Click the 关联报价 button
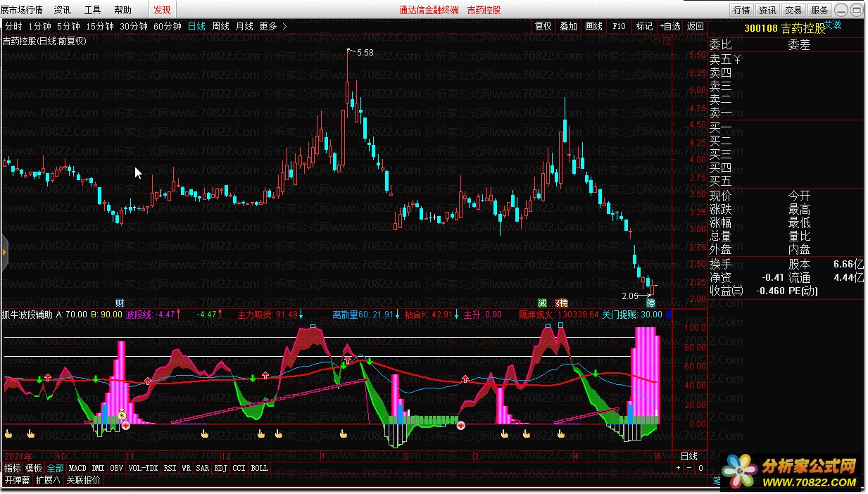The image size is (868, 494). [84, 481]
